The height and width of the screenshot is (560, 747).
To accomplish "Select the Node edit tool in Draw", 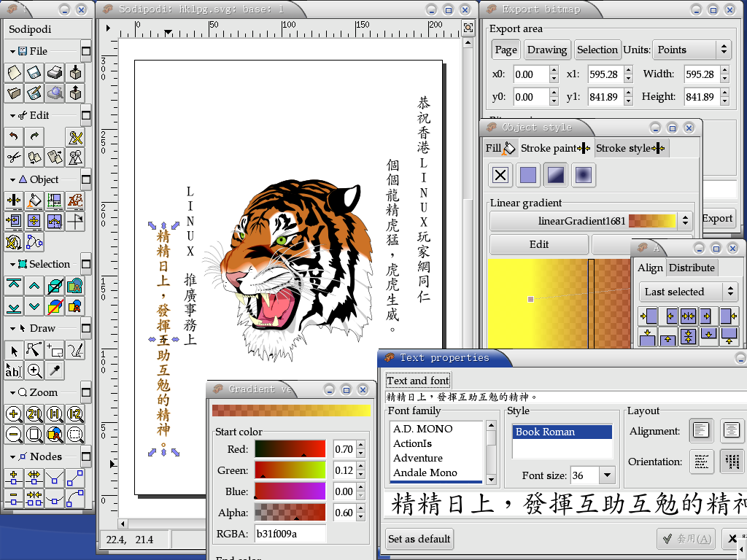I will point(34,351).
